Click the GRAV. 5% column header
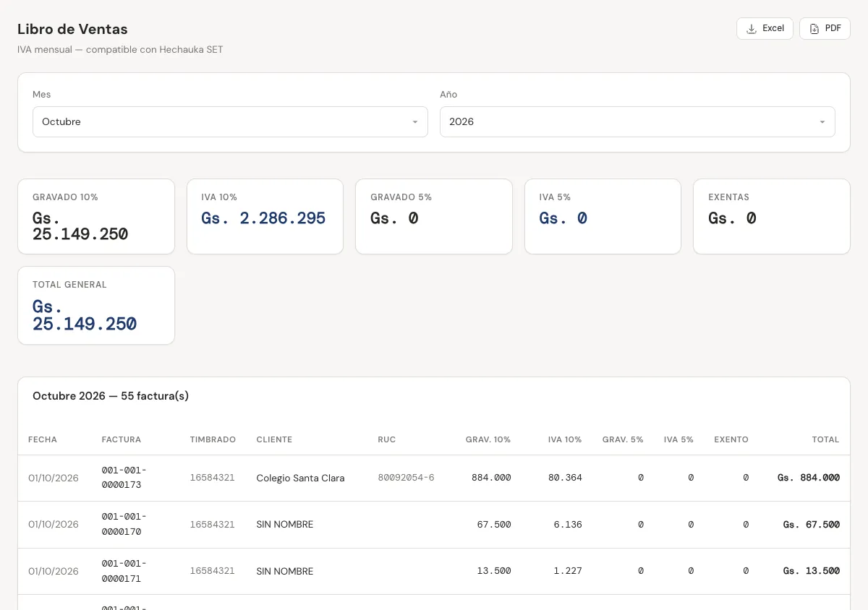868x610 pixels. coord(623,439)
